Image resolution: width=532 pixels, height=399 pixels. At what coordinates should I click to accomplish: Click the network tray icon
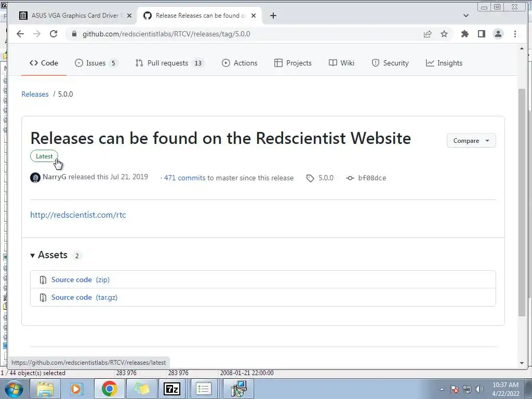467,389
